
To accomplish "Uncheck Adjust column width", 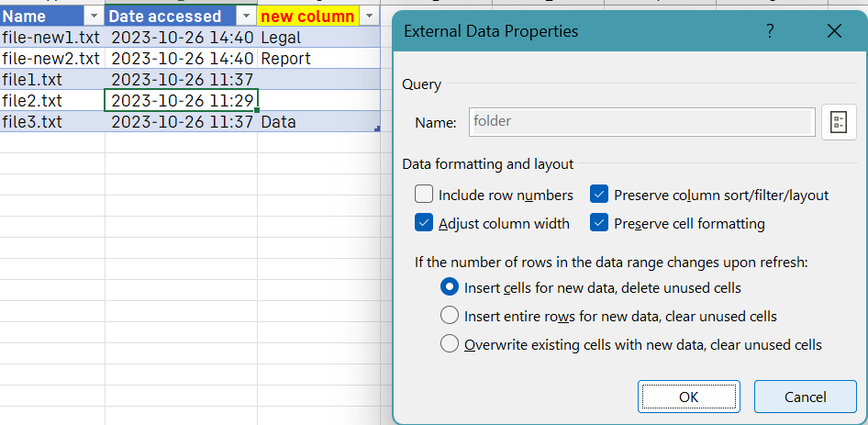I will pyautogui.click(x=424, y=223).
